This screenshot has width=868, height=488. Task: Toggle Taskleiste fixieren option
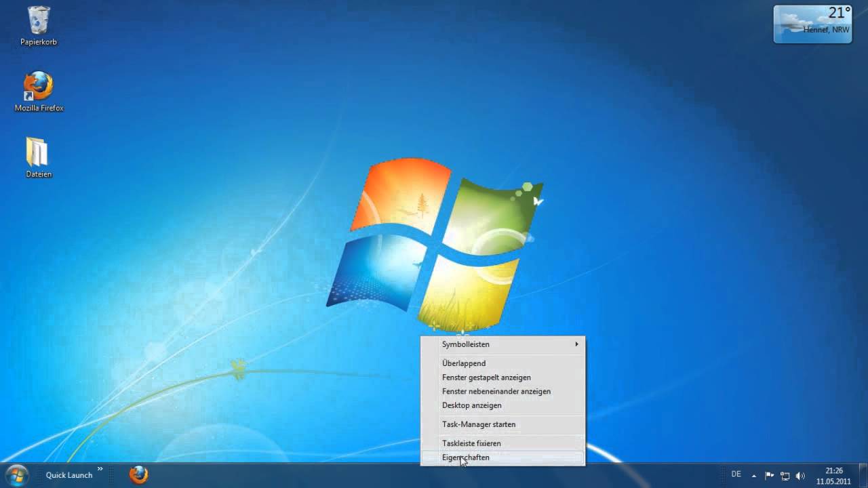[x=503, y=443]
